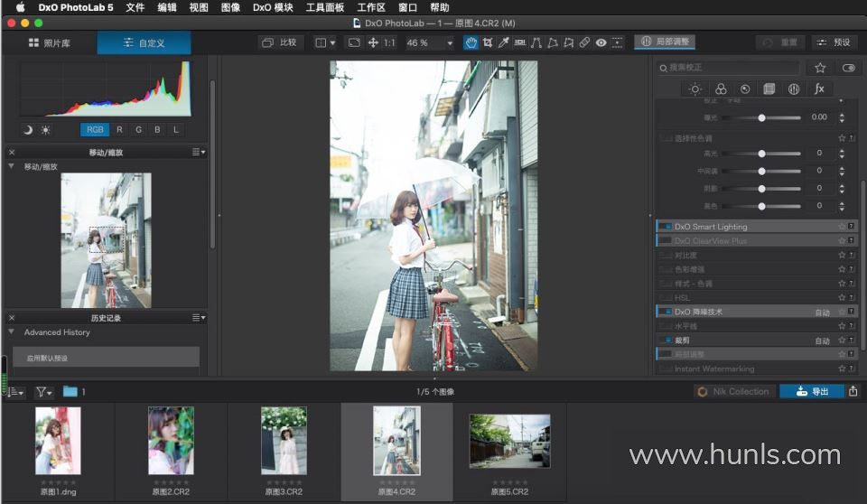Adjust the 高光 highlights slider handle
867x504 pixels.
coord(761,154)
